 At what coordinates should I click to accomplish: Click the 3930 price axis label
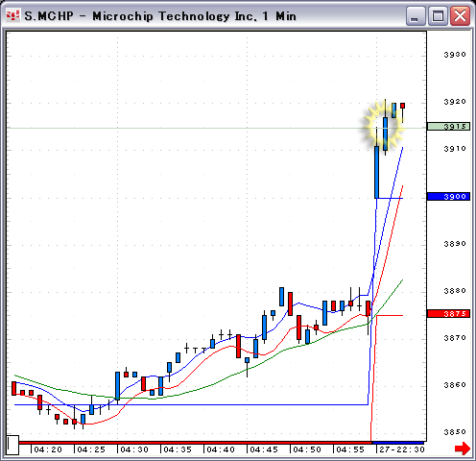(x=455, y=55)
